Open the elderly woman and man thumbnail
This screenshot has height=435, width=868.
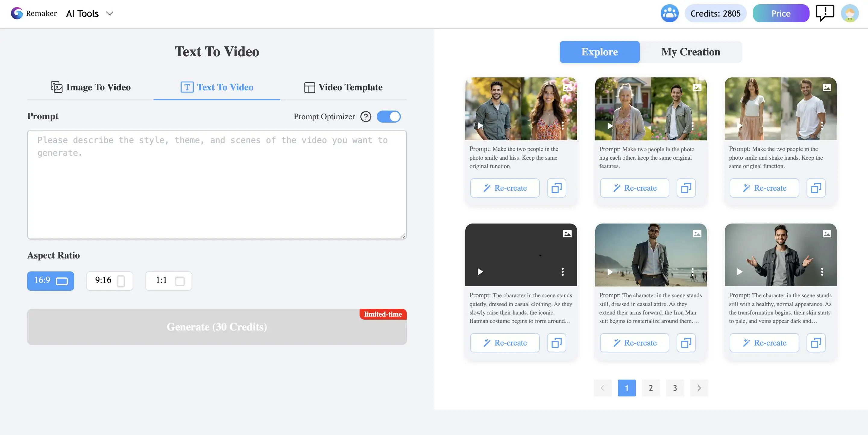[651, 109]
